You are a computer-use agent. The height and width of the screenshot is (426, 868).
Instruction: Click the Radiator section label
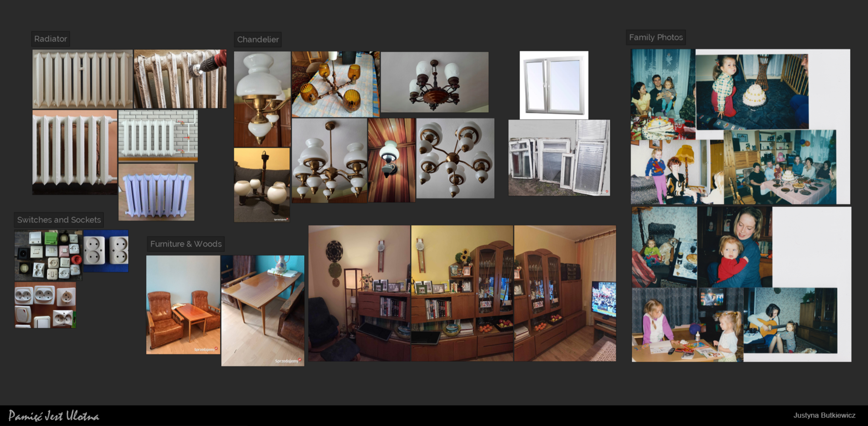(50, 39)
